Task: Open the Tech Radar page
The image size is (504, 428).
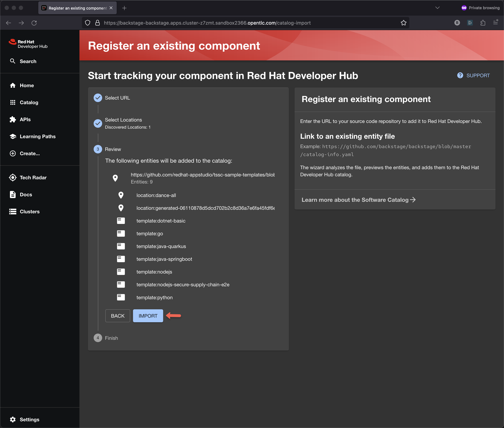Action: (33, 178)
